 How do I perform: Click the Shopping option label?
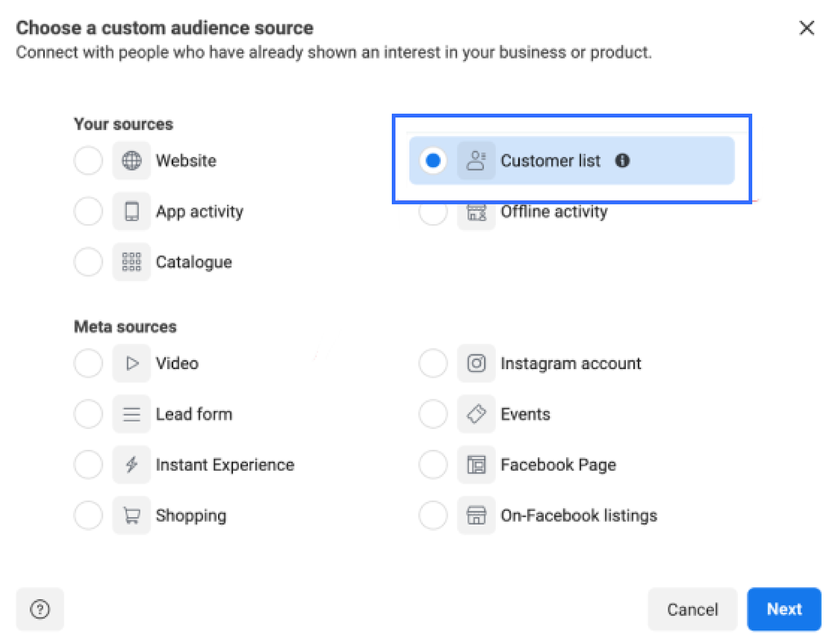coord(191,516)
